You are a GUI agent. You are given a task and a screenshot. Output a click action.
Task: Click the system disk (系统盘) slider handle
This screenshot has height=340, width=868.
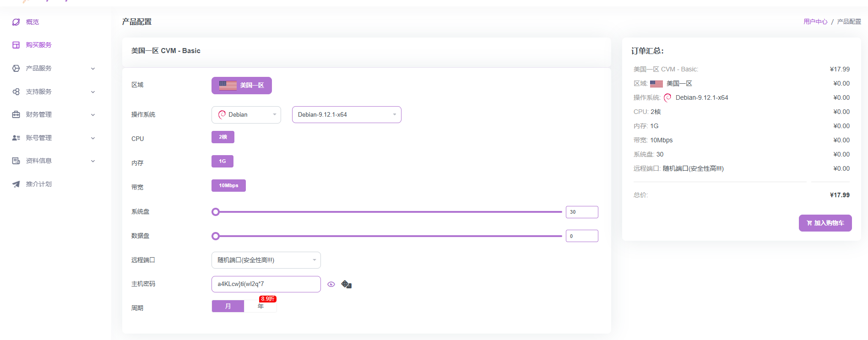point(216,212)
